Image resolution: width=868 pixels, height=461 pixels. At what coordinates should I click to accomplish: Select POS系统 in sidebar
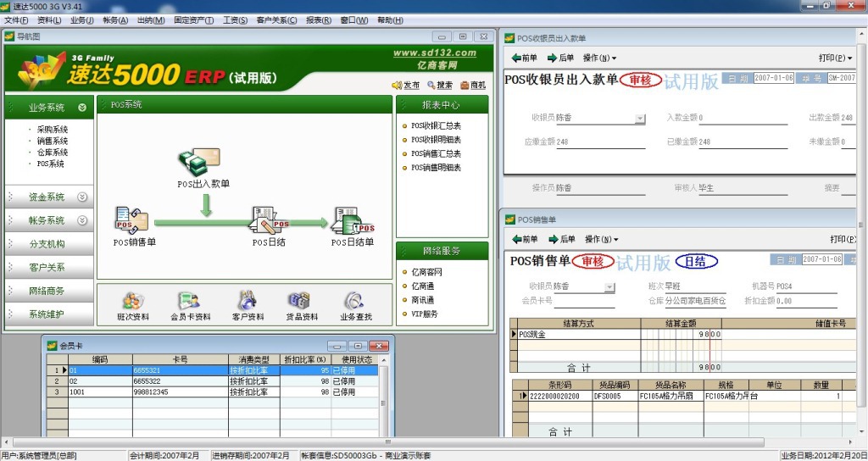click(x=50, y=164)
